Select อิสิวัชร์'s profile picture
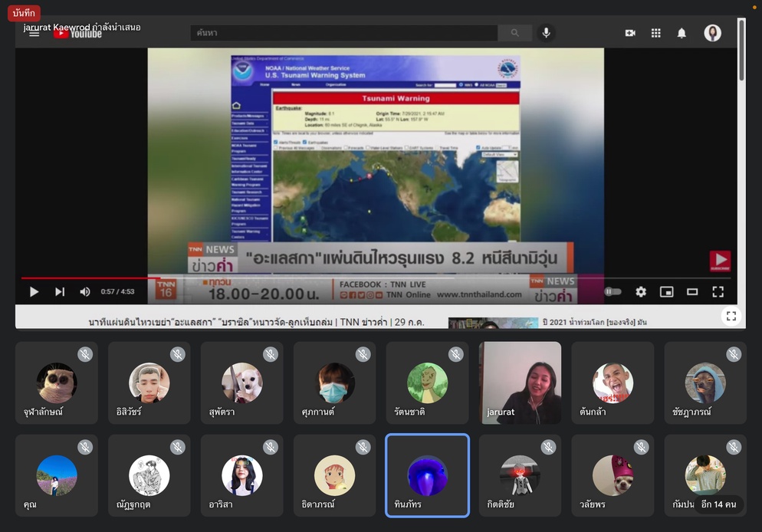762x532 pixels. (149, 383)
